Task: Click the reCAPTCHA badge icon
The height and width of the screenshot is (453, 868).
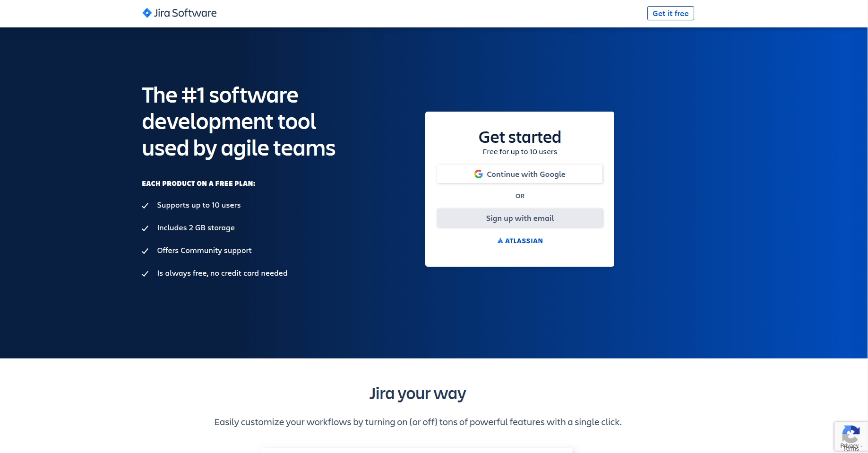Action: pyautogui.click(x=851, y=434)
